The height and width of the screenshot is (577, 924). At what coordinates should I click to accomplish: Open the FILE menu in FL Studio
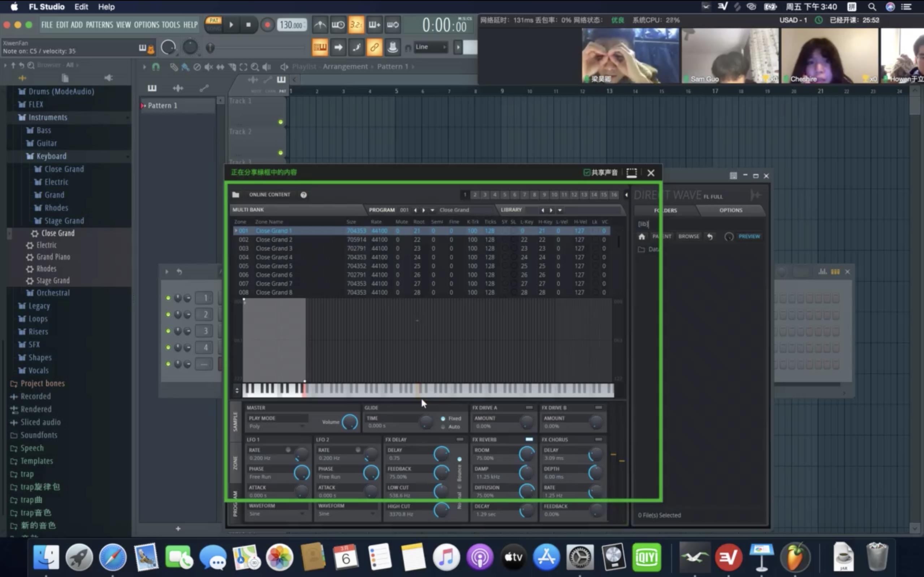click(47, 25)
